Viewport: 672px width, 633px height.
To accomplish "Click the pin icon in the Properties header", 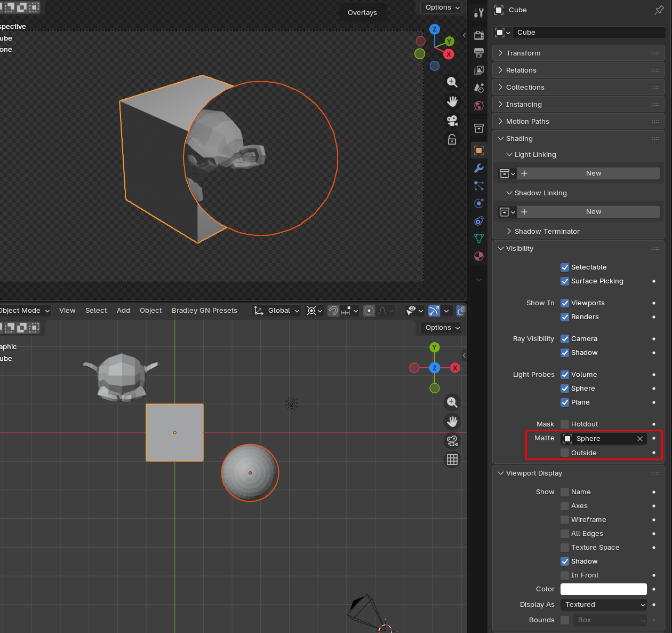I will 659,10.
